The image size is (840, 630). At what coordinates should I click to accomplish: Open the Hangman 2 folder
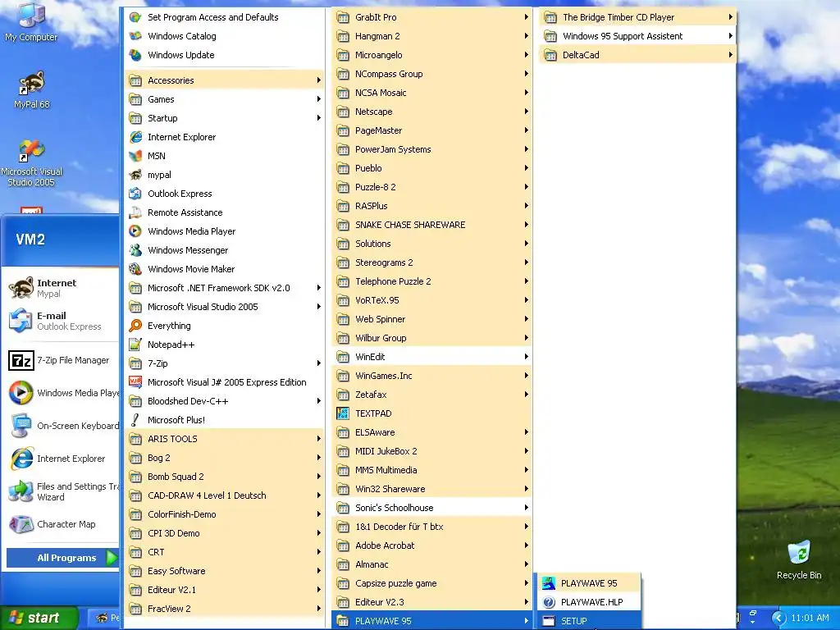(431, 36)
